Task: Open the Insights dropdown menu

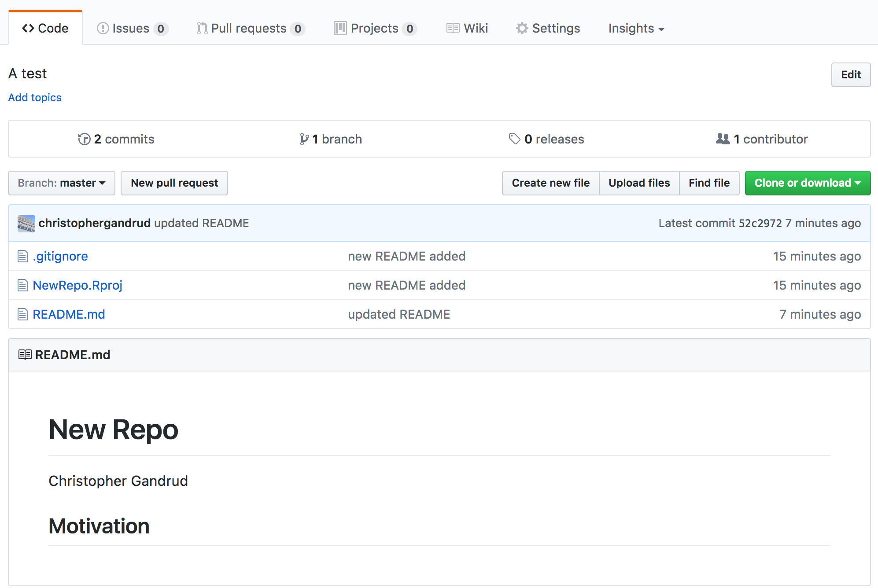Action: click(x=636, y=29)
